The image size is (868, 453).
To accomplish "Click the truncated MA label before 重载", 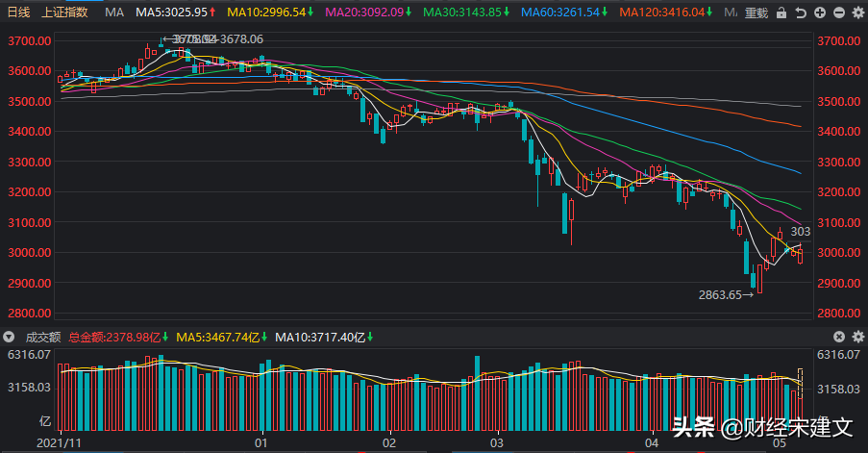I will 731,13.
